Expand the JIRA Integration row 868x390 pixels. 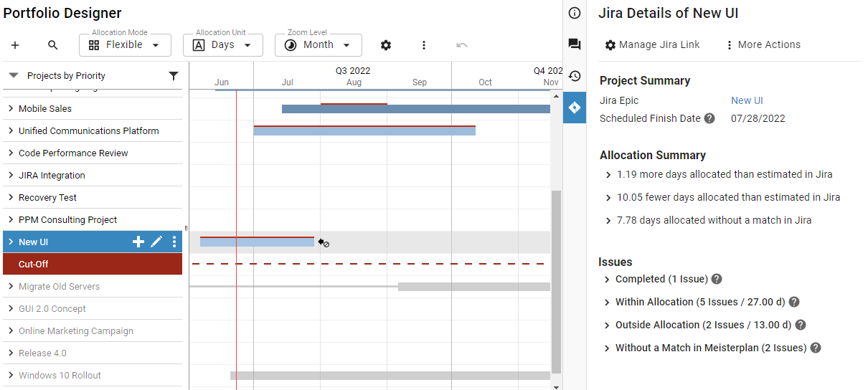coord(11,176)
